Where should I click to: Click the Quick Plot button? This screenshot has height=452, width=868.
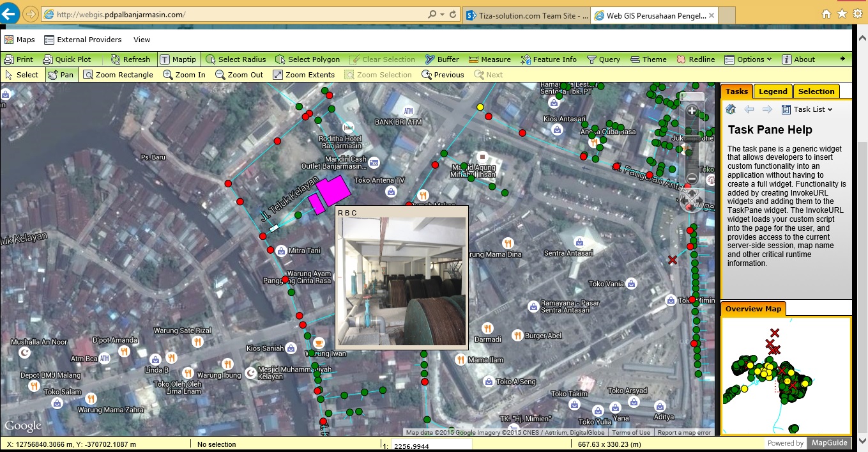(x=67, y=59)
